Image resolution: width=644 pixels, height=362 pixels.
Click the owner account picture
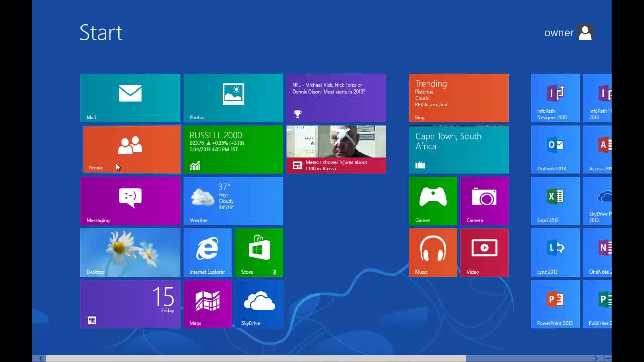tap(585, 33)
